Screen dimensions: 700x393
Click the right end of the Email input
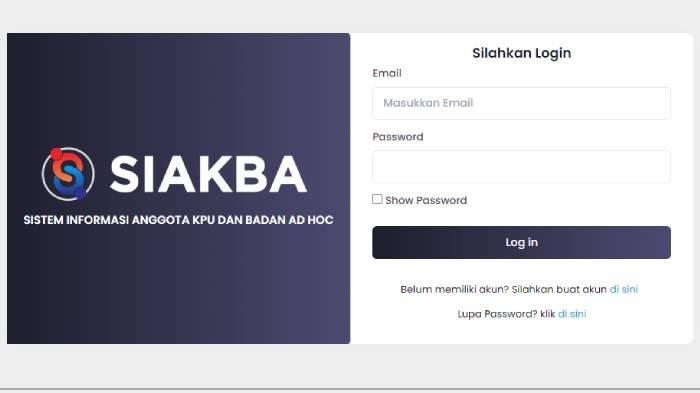[x=663, y=103]
